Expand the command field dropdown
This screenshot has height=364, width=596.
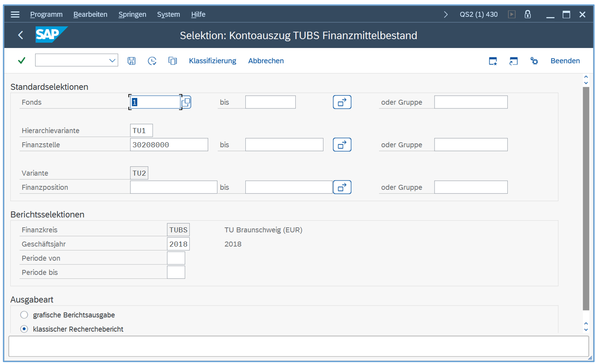(112, 60)
